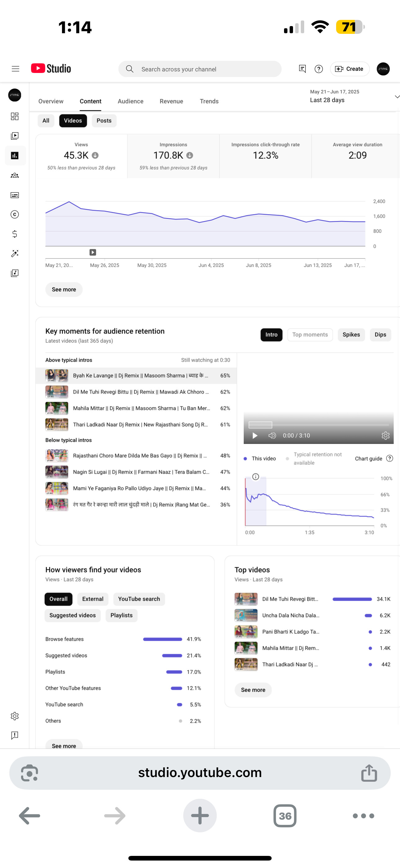Switch to the Content tab
Viewport: 400px width, 868px height.
click(91, 101)
